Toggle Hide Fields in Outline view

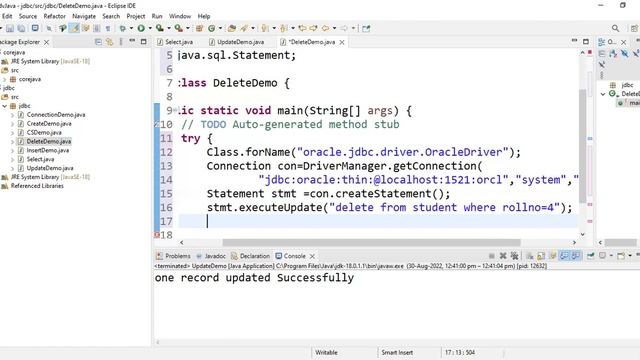point(624,53)
